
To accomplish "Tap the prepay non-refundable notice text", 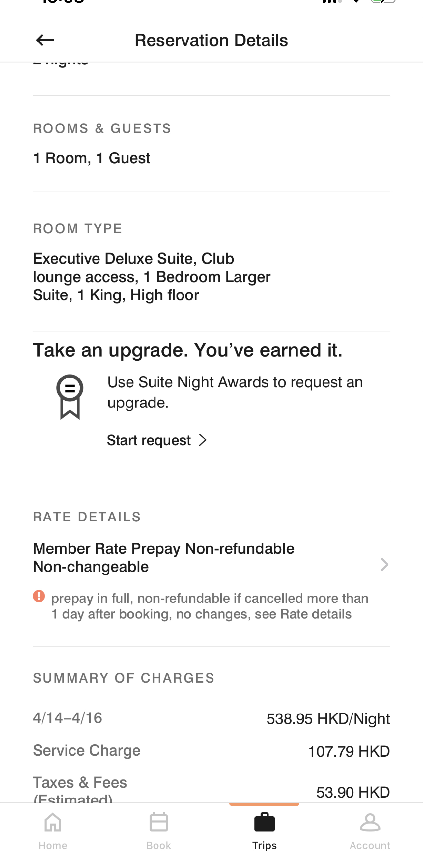I will click(x=210, y=606).
